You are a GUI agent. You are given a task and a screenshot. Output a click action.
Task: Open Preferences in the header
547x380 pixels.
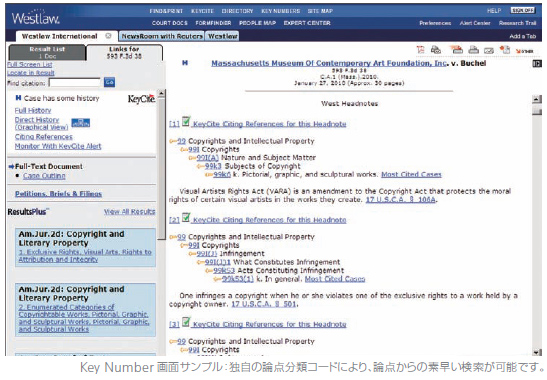(x=435, y=23)
